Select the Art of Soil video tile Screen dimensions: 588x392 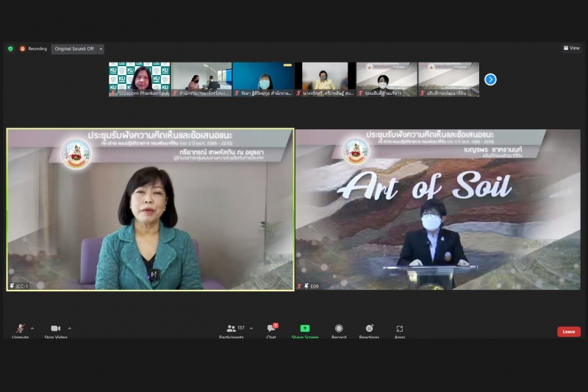click(x=437, y=210)
